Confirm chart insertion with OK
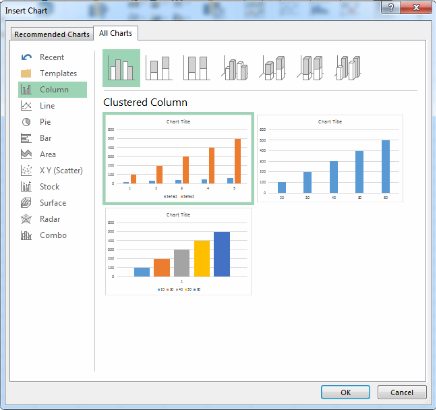The width and height of the screenshot is (436, 410). tap(345, 392)
